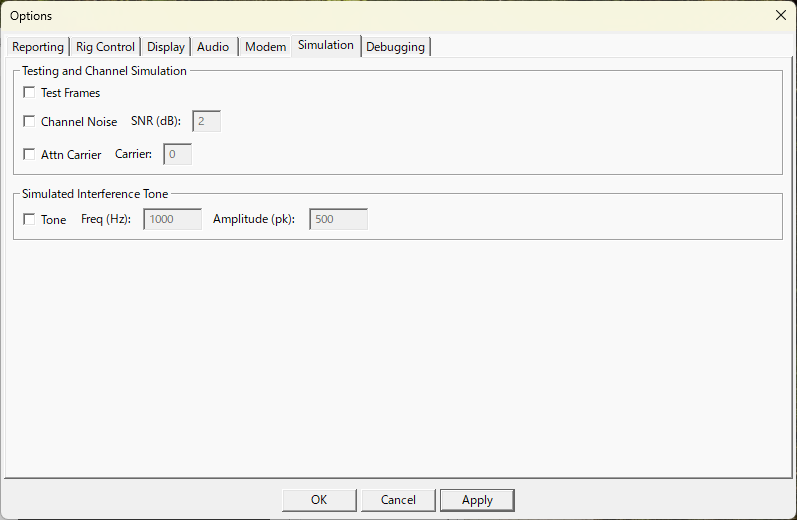The width and height of the screenshot is (797, 520).
Task: Click the SNR (dB) input field
Action: pyautogui.click(x=206, y=121)
